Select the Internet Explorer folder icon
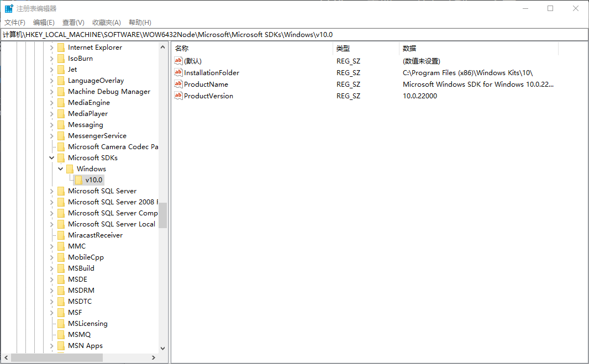Image resolution: width=589 pixels, height=364 pixels. (61, 48)
